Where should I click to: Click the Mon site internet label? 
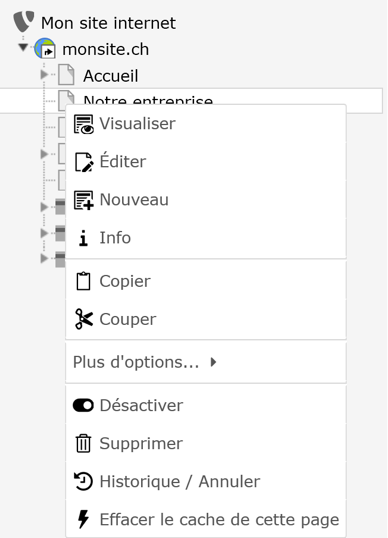(108, 23)
